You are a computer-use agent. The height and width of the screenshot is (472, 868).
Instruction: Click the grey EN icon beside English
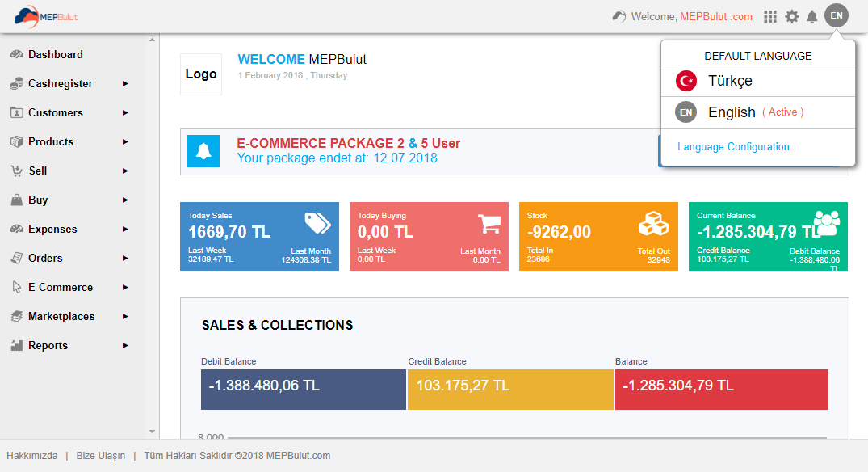click(686, 112)
